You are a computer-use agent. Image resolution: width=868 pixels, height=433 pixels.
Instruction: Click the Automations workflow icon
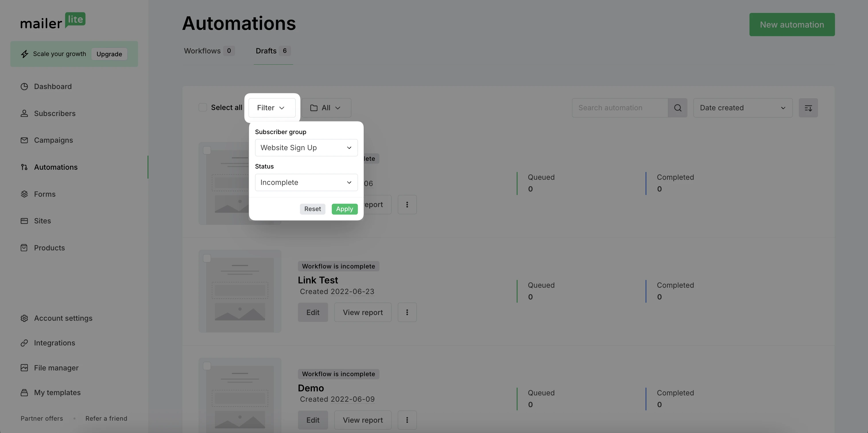[x=24, y=167]
